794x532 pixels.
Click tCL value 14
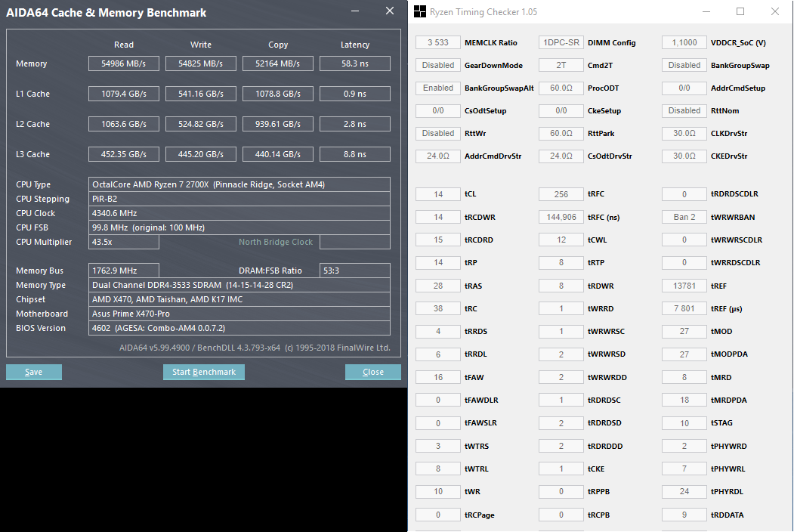pos(438,194)
